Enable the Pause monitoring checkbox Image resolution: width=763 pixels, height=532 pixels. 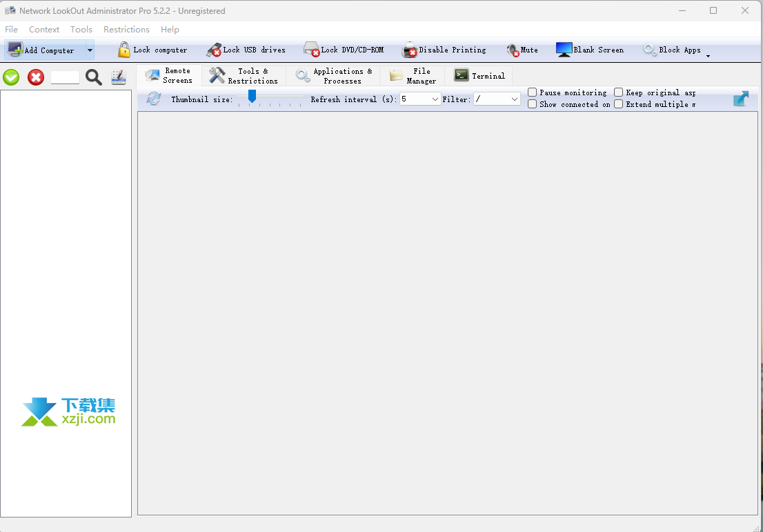(533, 92)
